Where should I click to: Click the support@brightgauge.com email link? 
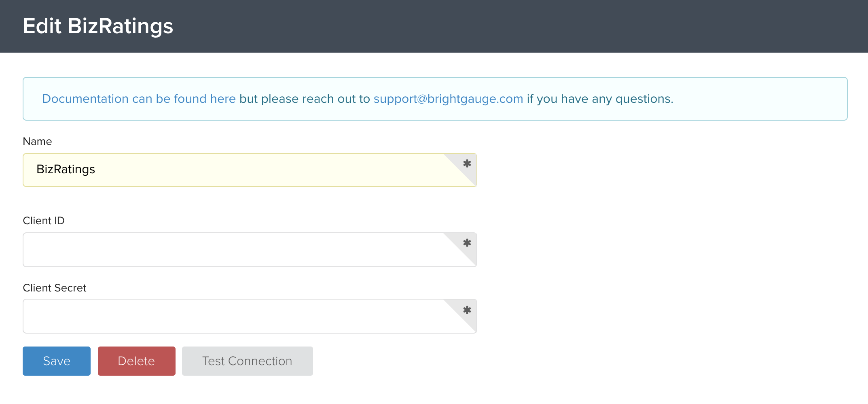point(448,99)
